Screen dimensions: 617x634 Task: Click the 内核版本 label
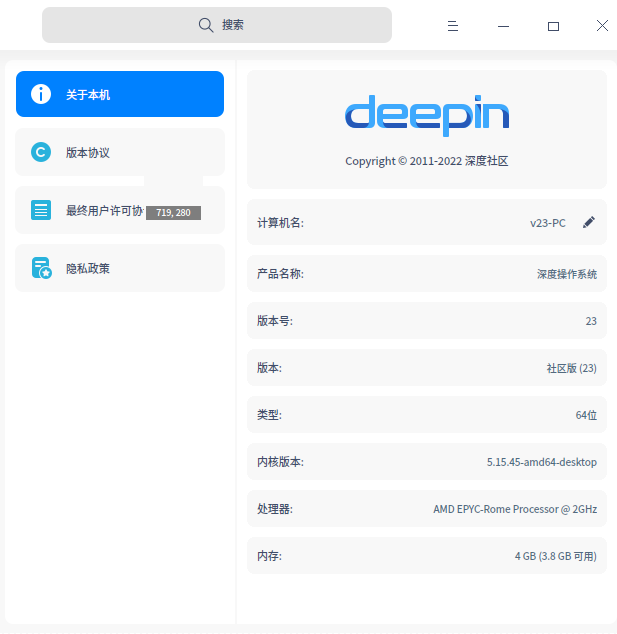coord(280,462)
